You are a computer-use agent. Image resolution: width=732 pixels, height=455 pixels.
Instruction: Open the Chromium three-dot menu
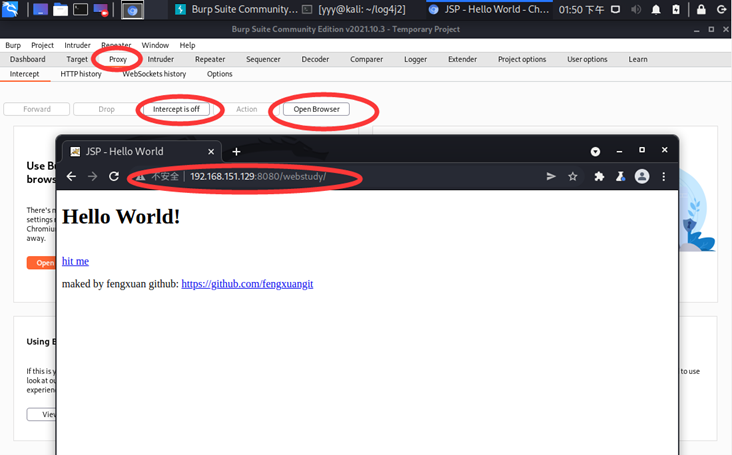(663, 176)
